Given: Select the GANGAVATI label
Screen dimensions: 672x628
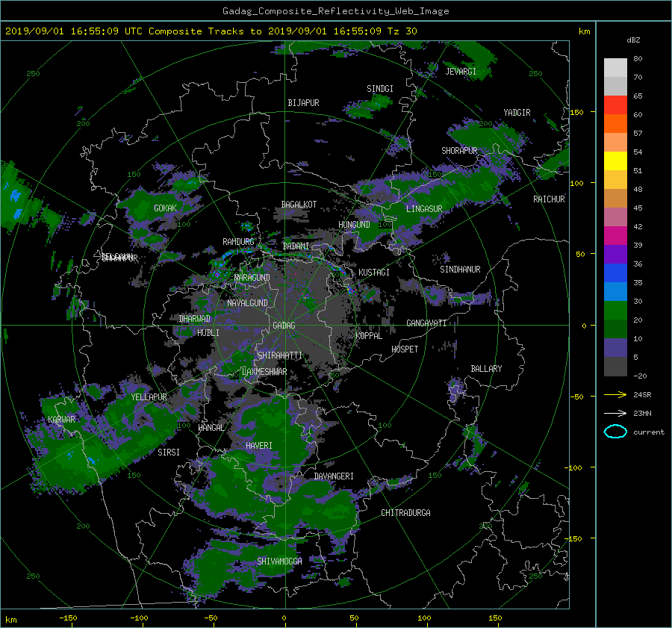Looking at the screenshot, I should point(426,323).
